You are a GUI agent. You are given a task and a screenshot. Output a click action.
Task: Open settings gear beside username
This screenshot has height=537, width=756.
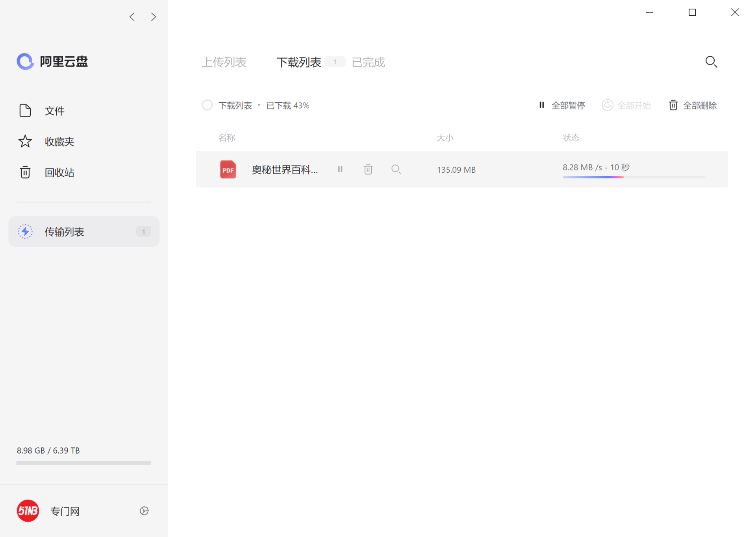[144, 511]
